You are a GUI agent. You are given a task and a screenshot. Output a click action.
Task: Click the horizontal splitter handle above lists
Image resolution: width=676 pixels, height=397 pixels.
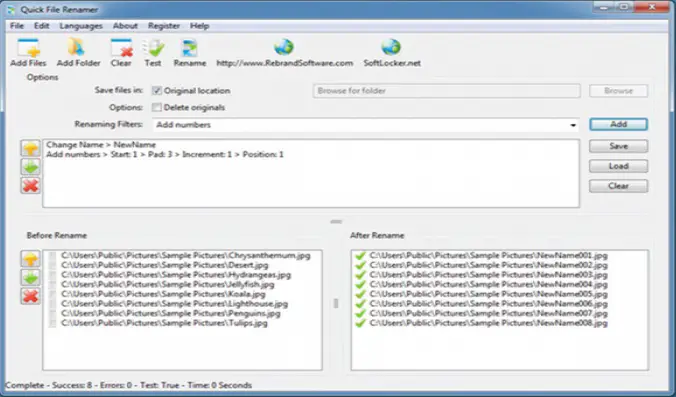point(336,222)
